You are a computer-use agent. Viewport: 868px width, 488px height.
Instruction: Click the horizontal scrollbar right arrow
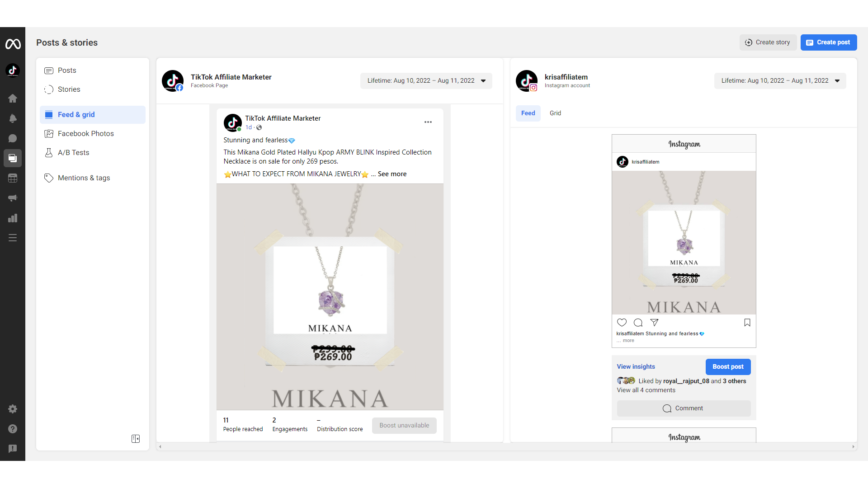(x=853, y=447)
